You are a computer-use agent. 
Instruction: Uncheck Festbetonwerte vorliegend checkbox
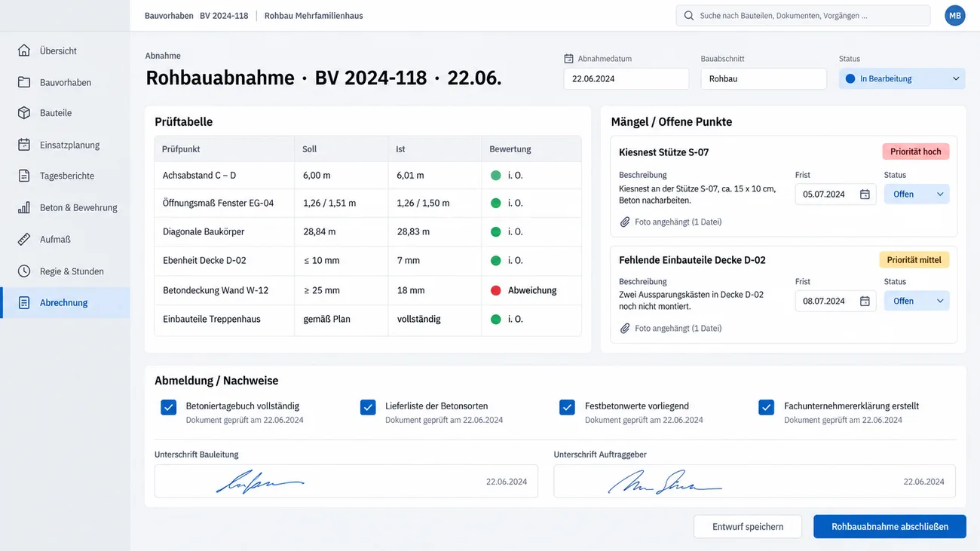(x=567, y=407)
